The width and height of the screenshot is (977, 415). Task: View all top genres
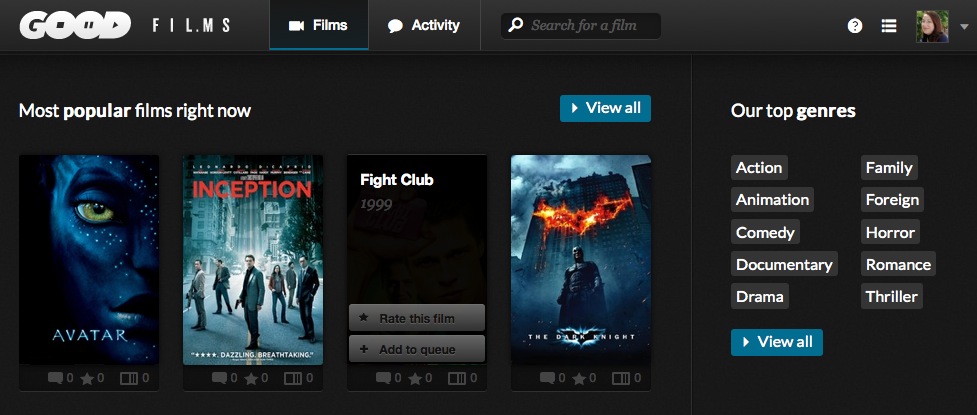tap(776, 342)
